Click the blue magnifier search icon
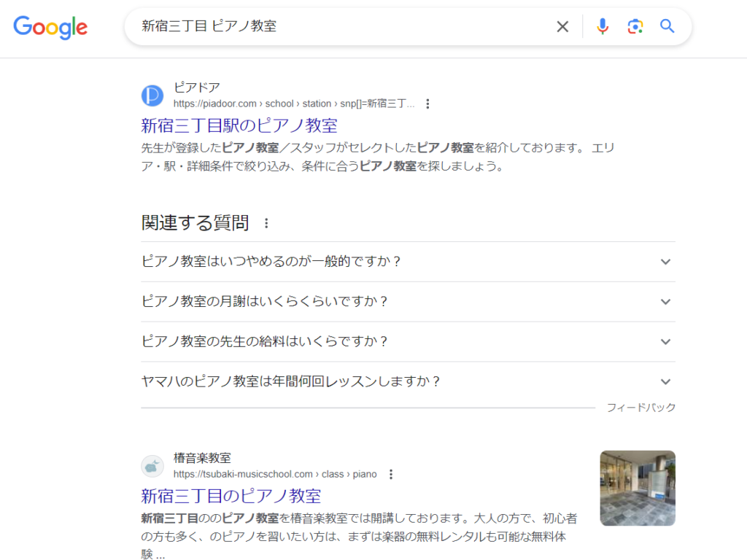This screenshot has width=747, height=560. [x=667, y=27]
